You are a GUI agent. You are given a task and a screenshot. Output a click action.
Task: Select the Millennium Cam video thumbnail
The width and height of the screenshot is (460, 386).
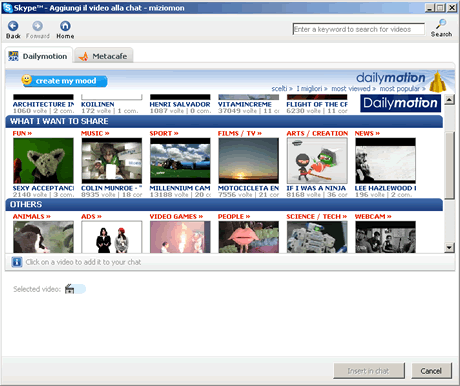coord(180,161)
